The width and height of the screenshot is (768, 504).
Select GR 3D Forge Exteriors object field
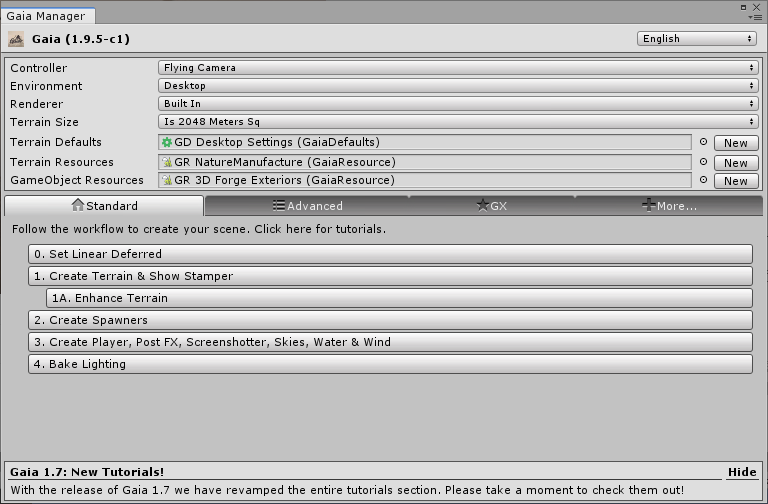tap(425, 180)
